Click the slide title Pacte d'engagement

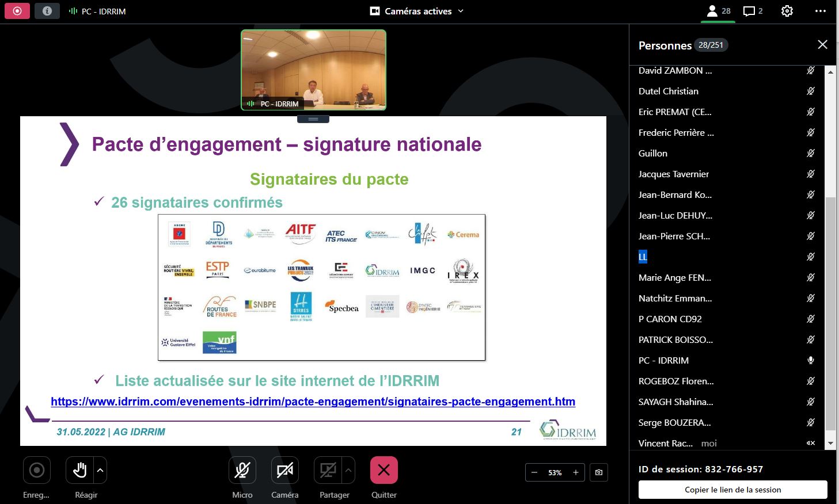pyautogui.click(x=286, y=144)
